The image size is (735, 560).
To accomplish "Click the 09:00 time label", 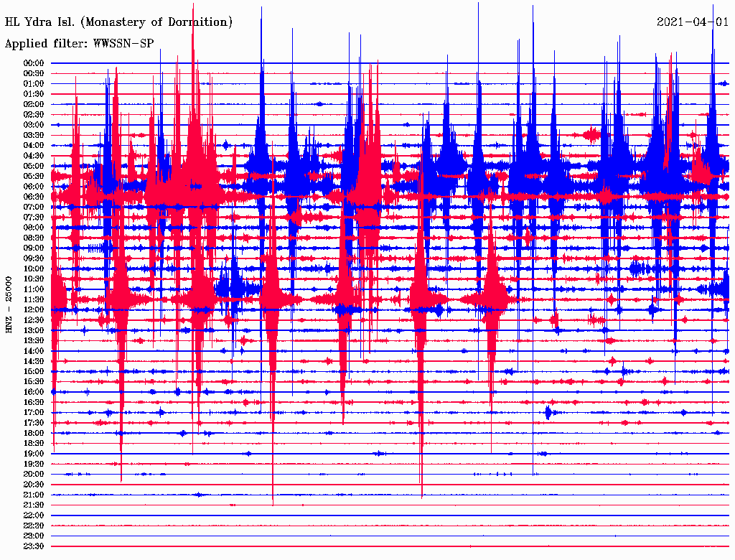I will click(x=34, y=248).
